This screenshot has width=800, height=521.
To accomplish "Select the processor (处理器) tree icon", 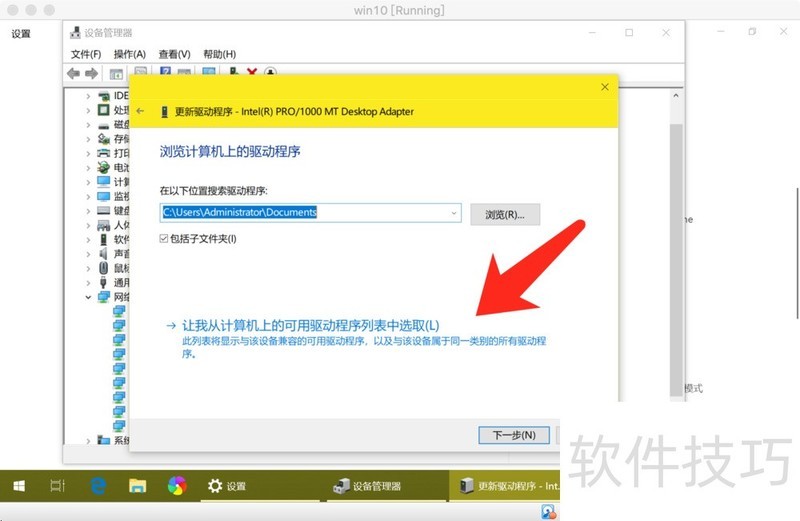I will click(104, 110).
